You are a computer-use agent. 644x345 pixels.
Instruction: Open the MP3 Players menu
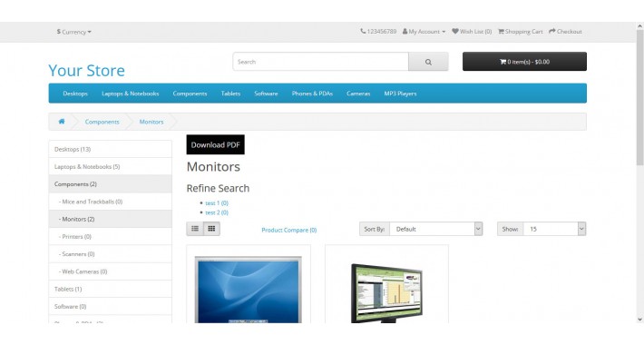[400, 94]
